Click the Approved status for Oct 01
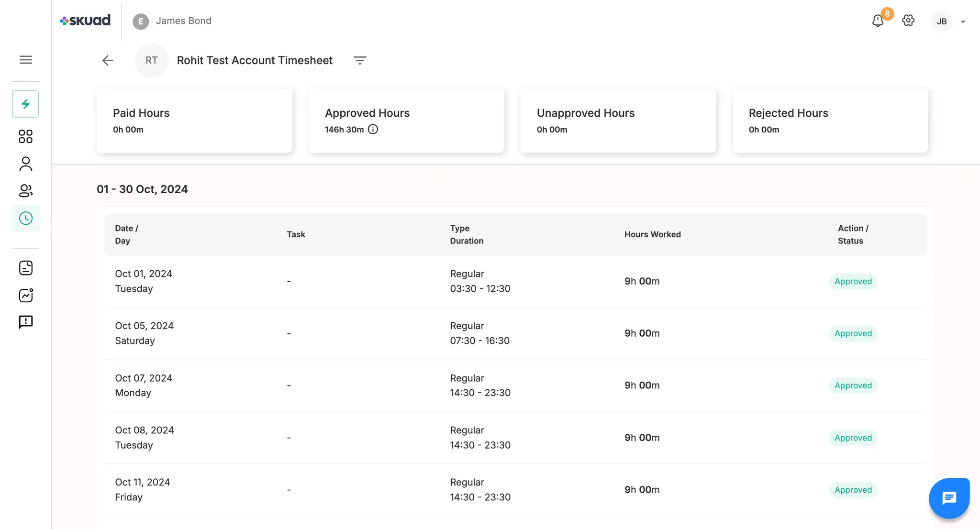Image resolution: width=980 pixels, height=529 pixels. click(853, 281)
